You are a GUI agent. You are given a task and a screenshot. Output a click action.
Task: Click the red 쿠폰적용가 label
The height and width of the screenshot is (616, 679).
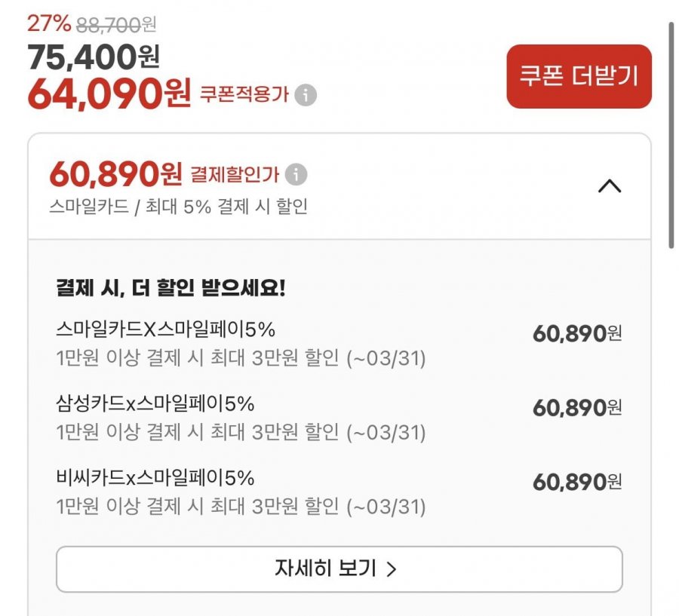[244, 96]
